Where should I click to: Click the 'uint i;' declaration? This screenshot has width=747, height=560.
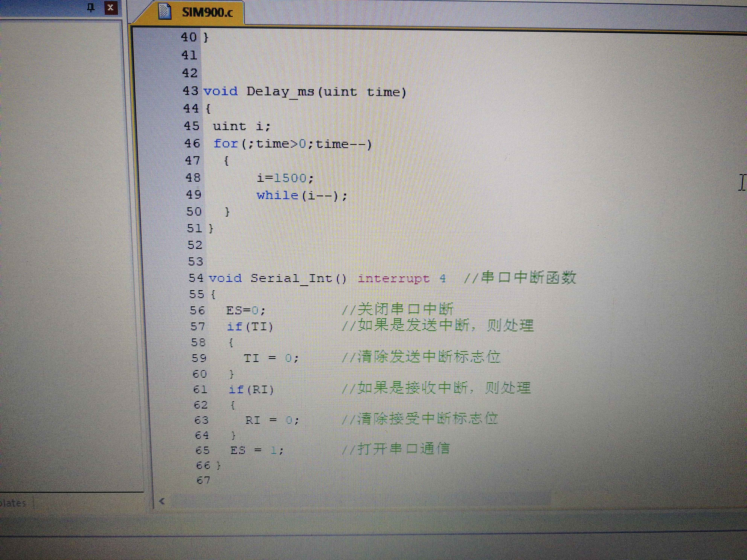point(242,126)
